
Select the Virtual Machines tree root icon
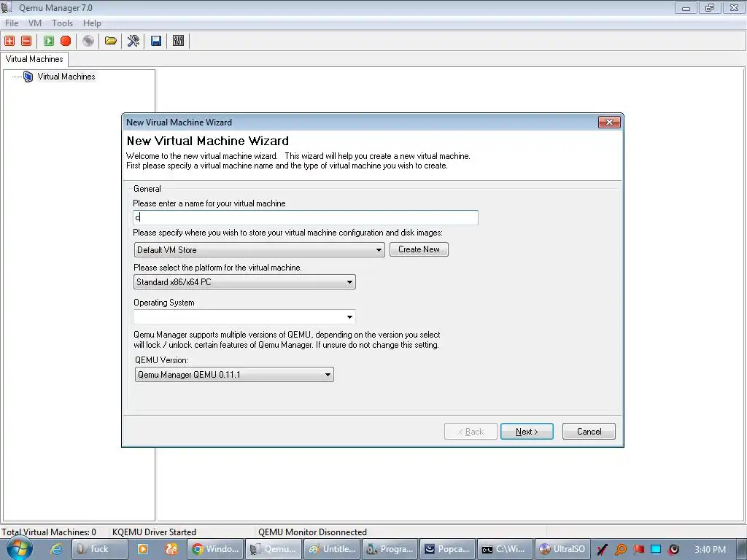click(x=28, y=77)
